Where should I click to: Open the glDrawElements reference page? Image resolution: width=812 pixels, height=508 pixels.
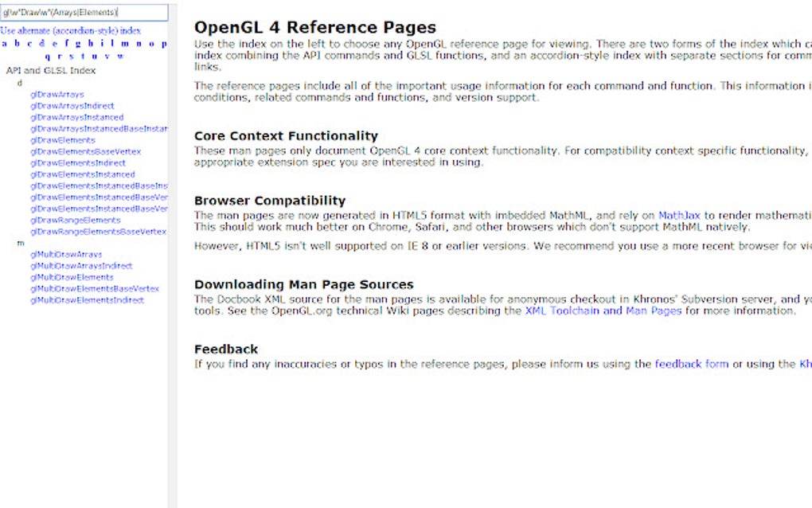(x=63, y=140)
